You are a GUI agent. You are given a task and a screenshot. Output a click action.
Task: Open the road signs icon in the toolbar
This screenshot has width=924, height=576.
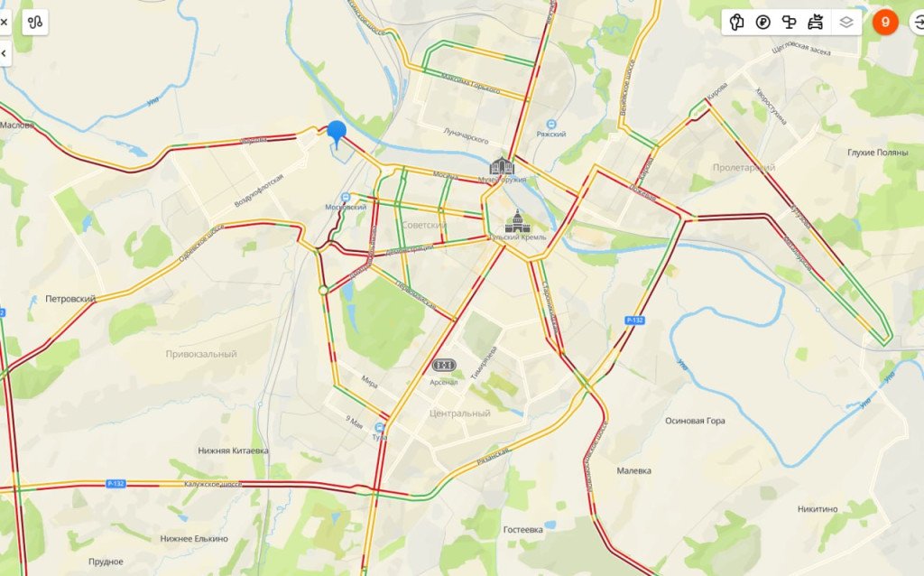point(789,23)
